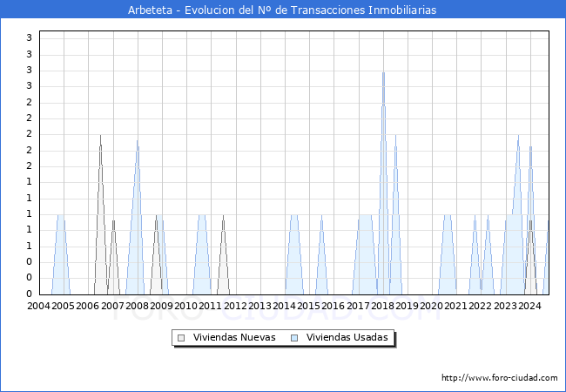This screenshot has height=392, width=566.
Task: Click the 2014 x-axis label
Action: point(284,306)
